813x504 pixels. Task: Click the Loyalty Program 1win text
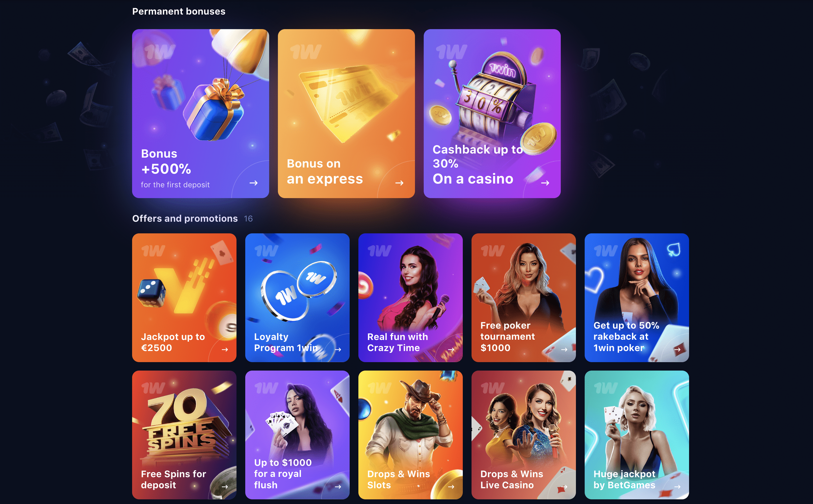286,342
